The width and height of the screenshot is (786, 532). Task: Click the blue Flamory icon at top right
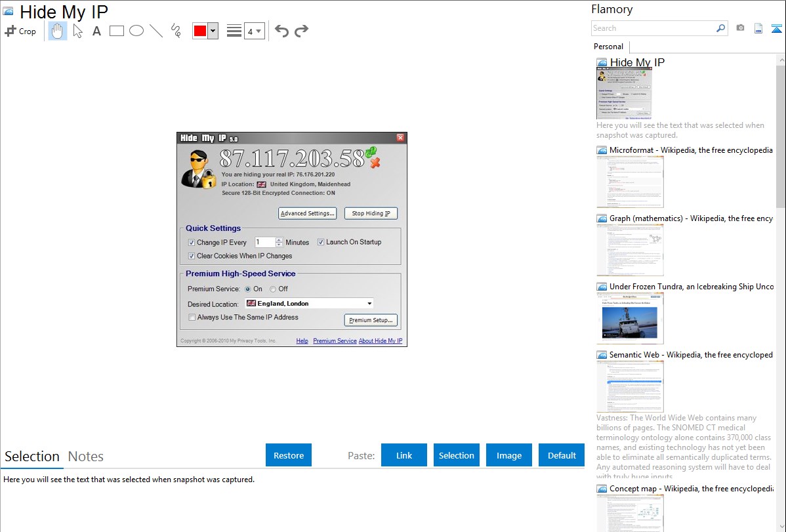pyautogui.click(x=776, y=28)
